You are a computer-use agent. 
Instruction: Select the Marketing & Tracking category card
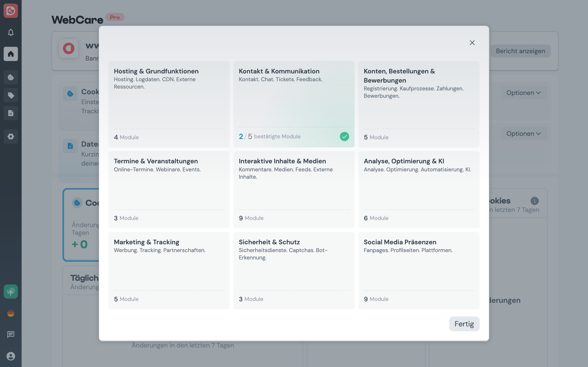coord(169,270)
